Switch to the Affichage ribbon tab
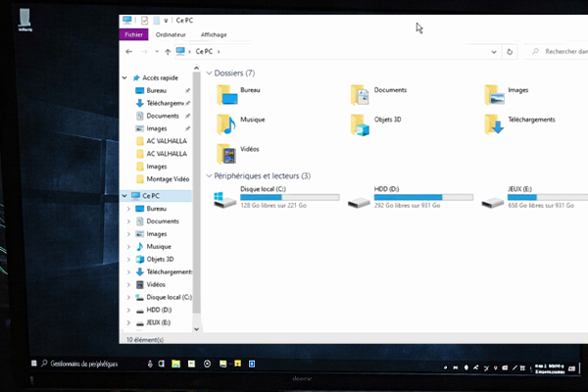Viewport: 588px width, 392px height. (x=214, y=34)
